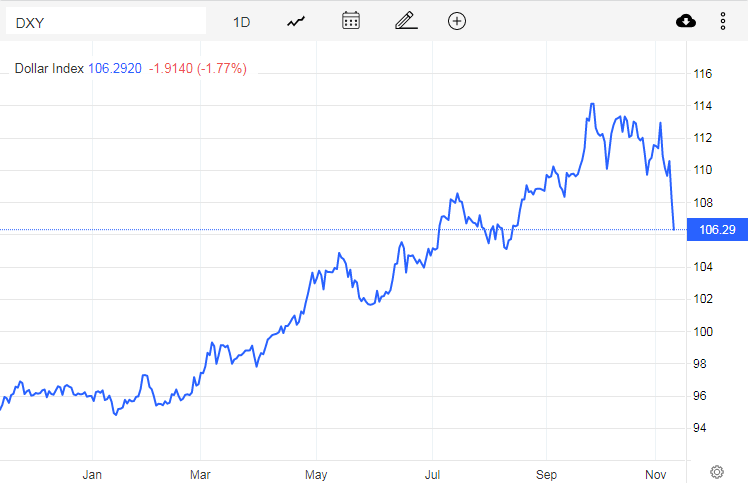Click the -1.9140 change value

[173, 69]
